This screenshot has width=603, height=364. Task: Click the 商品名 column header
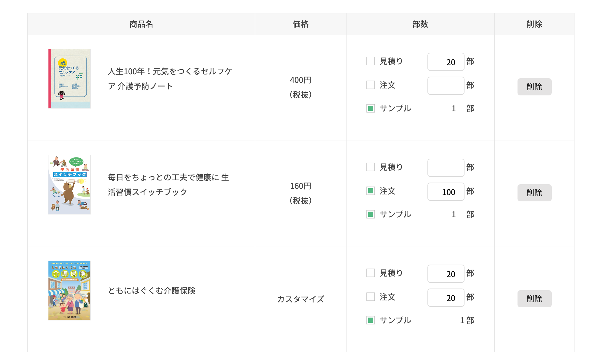pyautogui.click(x=141, y=24)
